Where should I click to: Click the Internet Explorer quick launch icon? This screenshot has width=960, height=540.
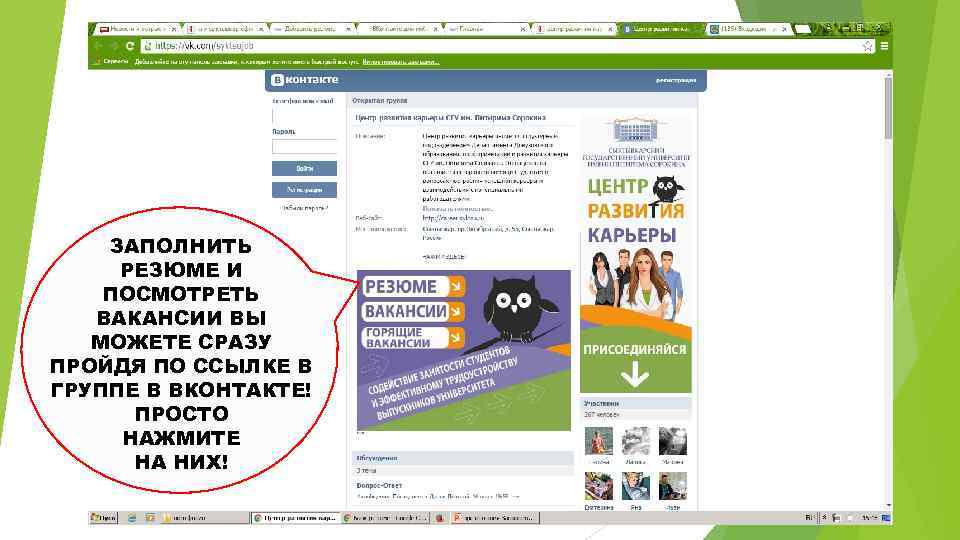[x=132, y=518]
